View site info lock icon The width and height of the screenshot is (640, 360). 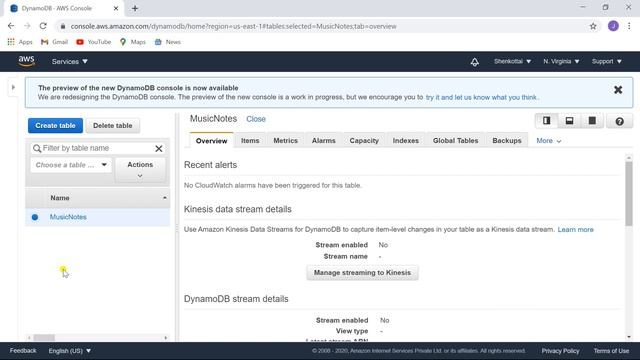pos(62,26)
